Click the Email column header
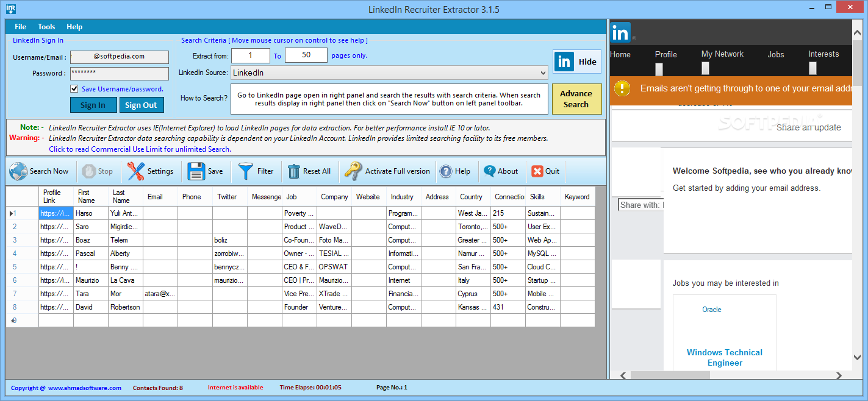The image size is (868, 401). 160,196
